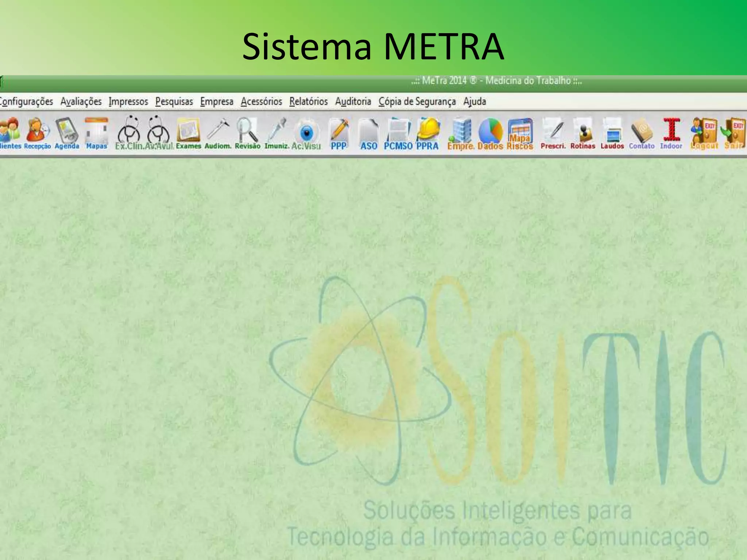Open the PCMSO documents icon
This screenshot has width=747, height=560.
(x=398, y=133)
